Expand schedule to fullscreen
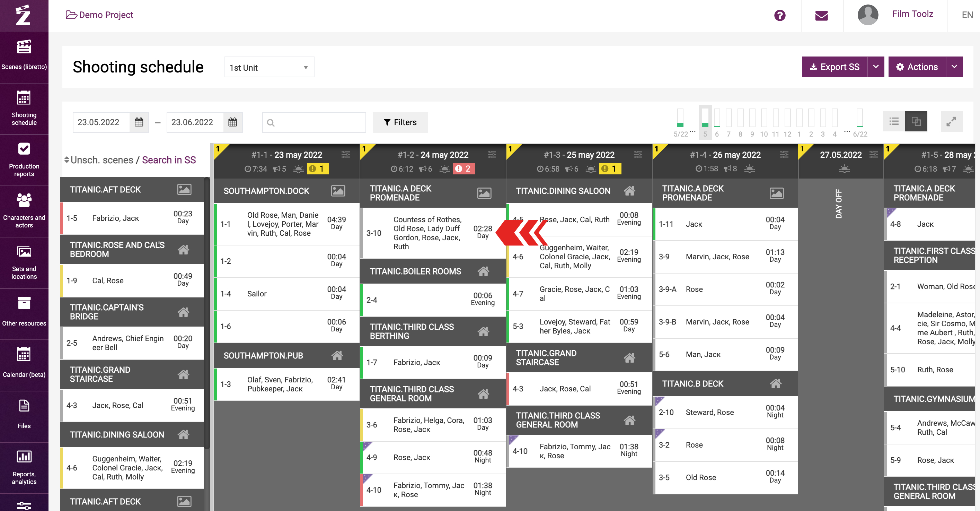The height and width of the screenshot is (511, 980). (952, 121)
